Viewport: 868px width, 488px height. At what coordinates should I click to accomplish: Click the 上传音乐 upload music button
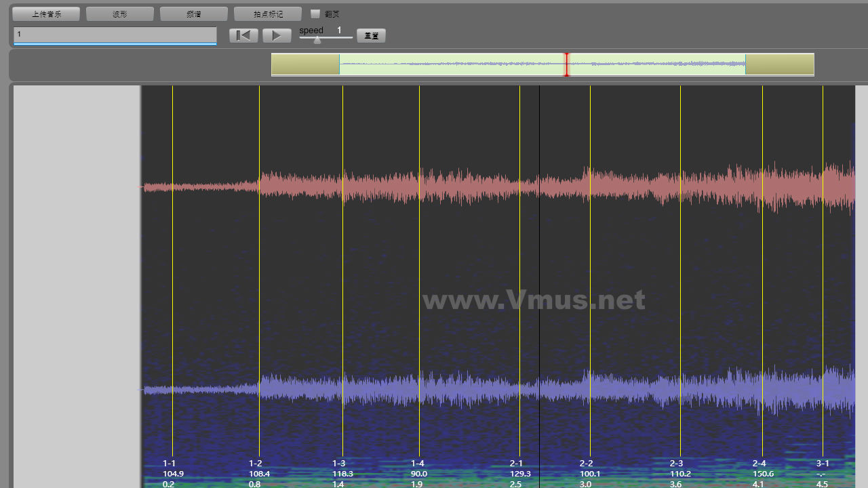point(46,14)
